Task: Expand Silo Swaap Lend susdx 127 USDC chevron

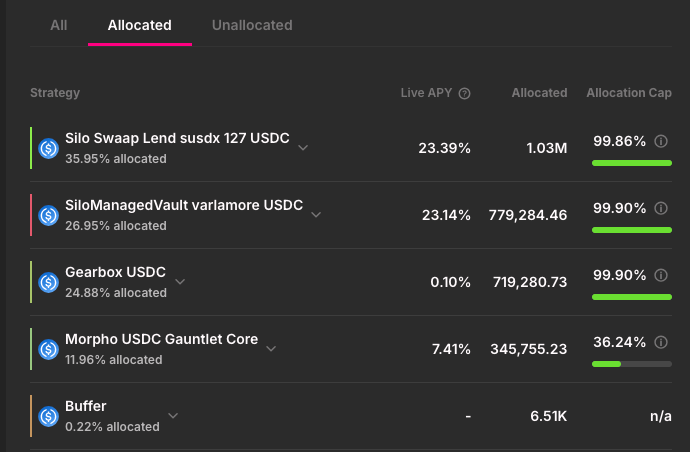Action: [303, 148]
